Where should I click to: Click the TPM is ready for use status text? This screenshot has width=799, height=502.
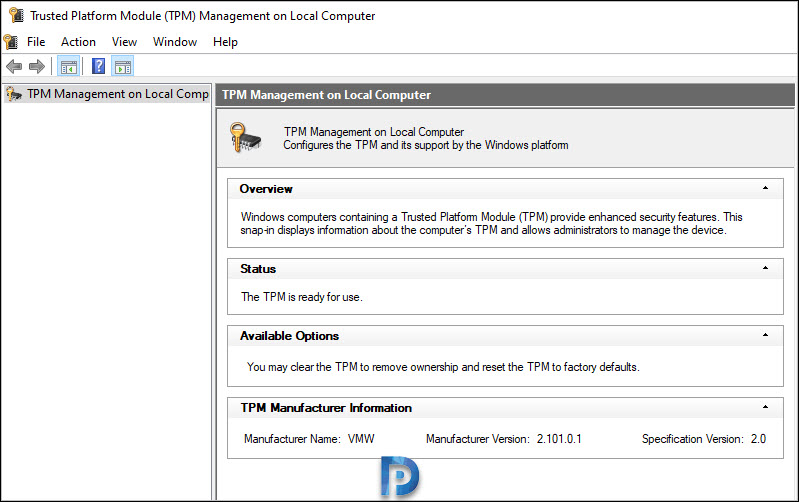coord(301,297)
